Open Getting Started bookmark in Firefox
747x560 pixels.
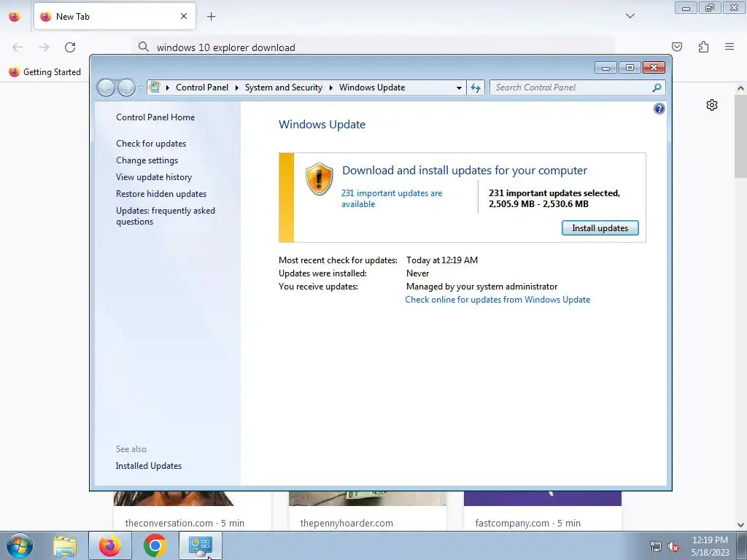45,72
